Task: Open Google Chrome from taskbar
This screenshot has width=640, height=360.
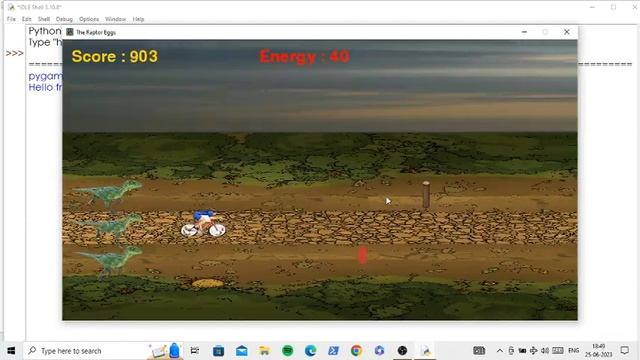Action: 356,351
